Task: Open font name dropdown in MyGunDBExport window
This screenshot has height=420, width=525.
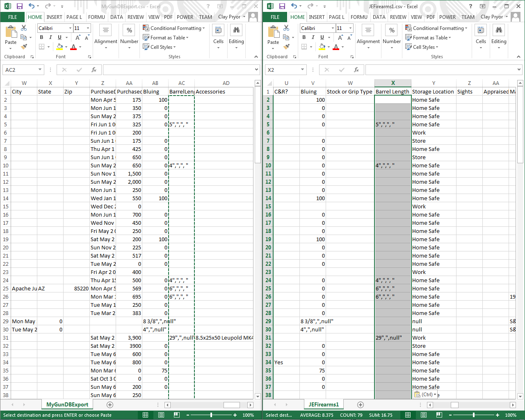Action: coord(70,28)
